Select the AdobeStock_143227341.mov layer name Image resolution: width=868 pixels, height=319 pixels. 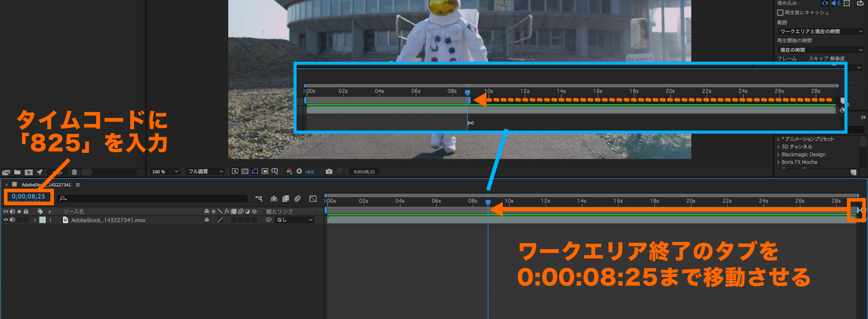coord(108,220)
